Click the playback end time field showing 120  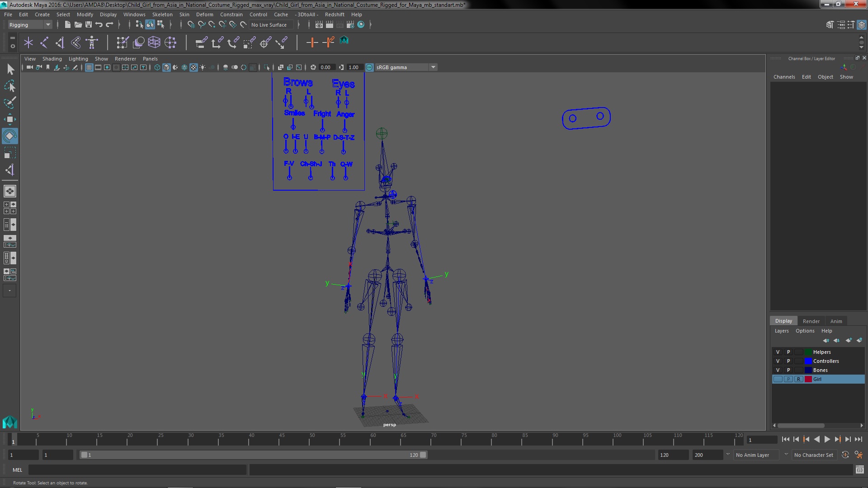(x=673, y=455)
